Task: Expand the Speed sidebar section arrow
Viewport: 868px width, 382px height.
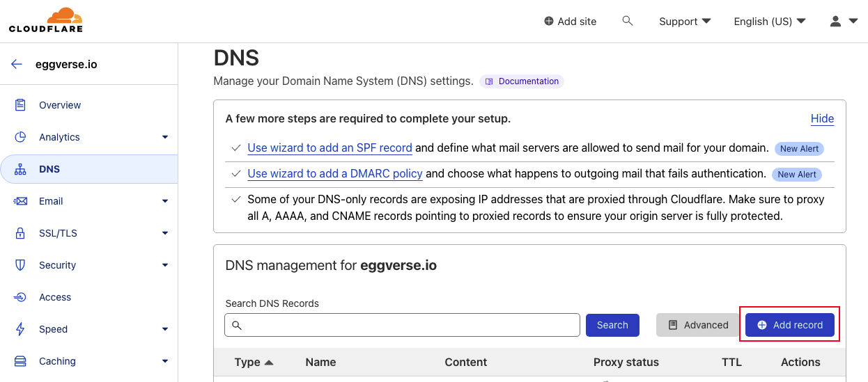Action: pos(165,329)
